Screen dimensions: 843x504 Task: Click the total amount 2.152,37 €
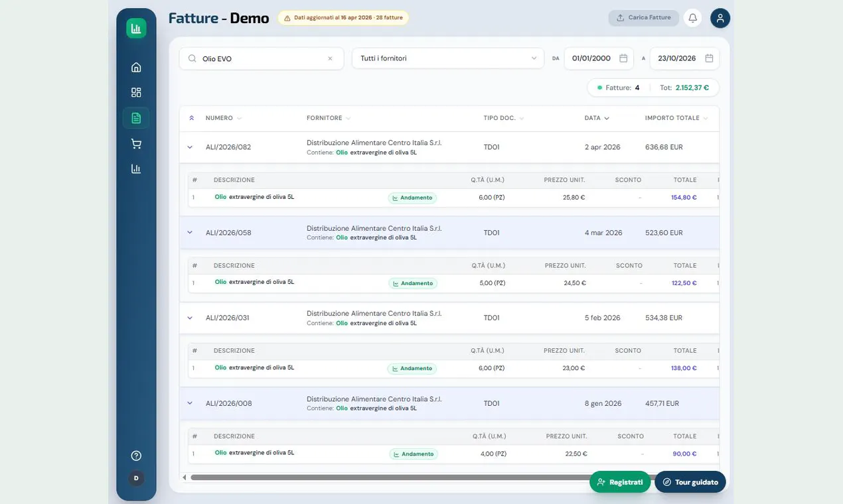click(692, 88)
